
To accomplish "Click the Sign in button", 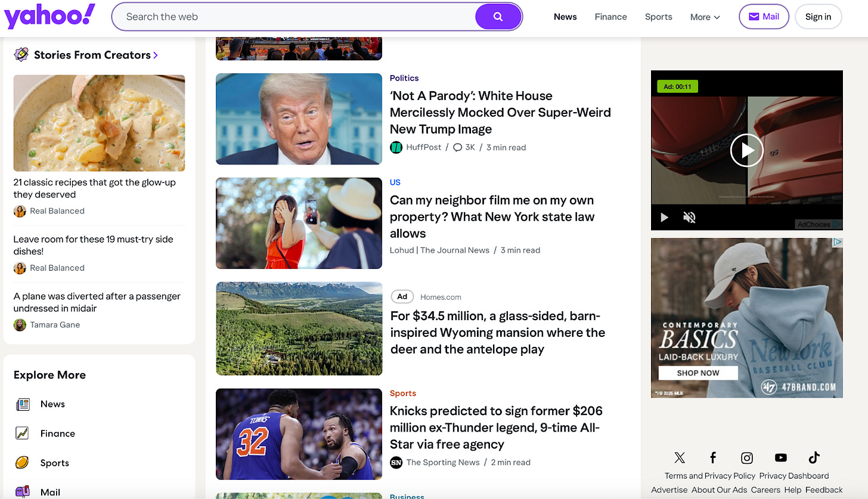I will (818, 17).
